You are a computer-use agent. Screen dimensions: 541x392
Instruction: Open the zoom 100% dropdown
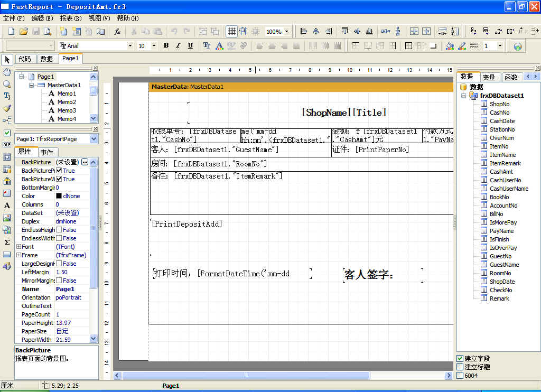[286, 32]
